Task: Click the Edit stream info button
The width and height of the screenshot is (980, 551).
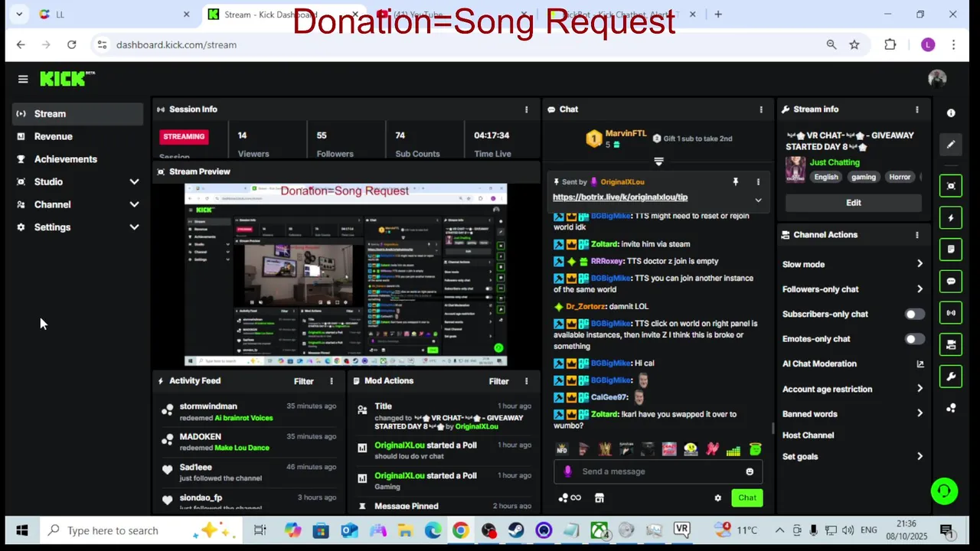Action: tap(853, 203)
